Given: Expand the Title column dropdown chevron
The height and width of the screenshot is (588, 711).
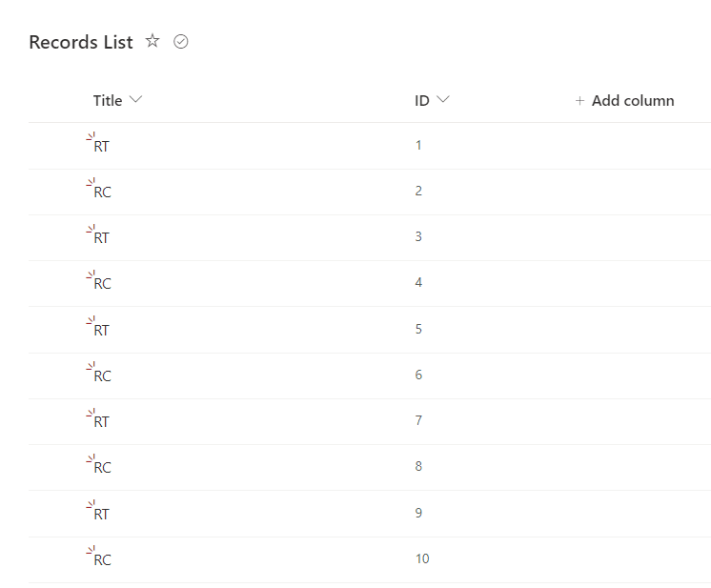Looking at the screenshot, I should 135,100.
